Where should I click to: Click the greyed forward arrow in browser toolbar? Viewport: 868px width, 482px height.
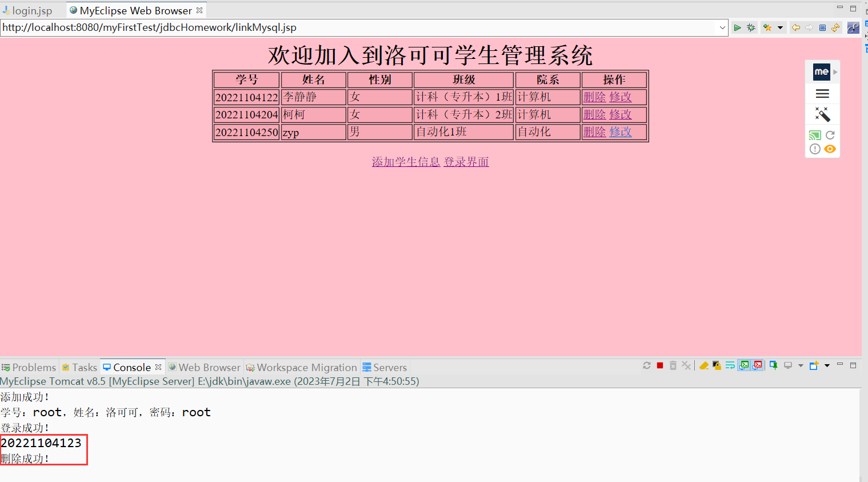pyautogui.click(x=809, y=27)
